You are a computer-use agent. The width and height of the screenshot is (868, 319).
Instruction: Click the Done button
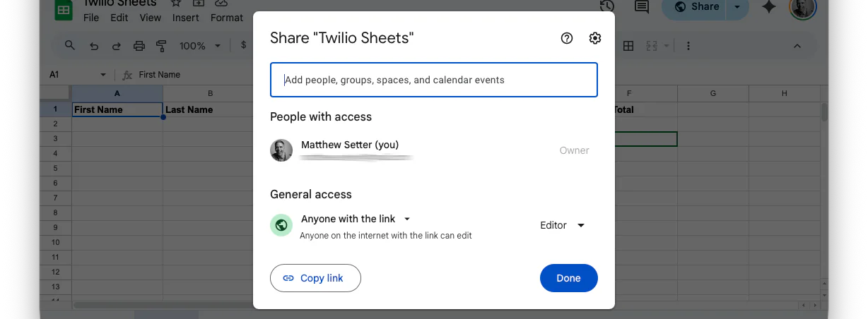[569, 278]
